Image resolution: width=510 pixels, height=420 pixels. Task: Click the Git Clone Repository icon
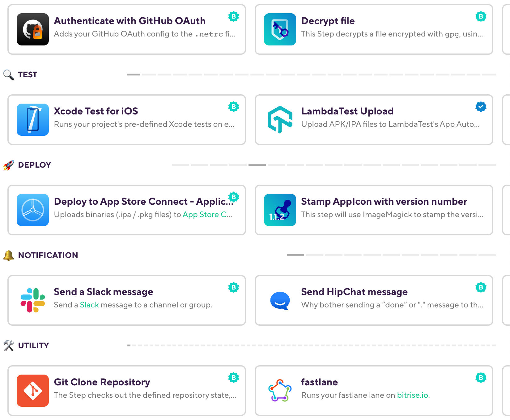[x=33, y=391]
